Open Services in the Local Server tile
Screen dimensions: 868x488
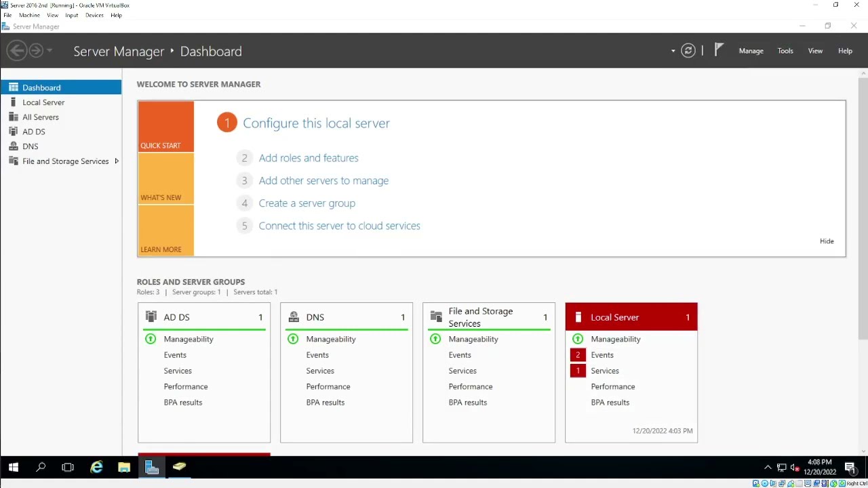605,371
